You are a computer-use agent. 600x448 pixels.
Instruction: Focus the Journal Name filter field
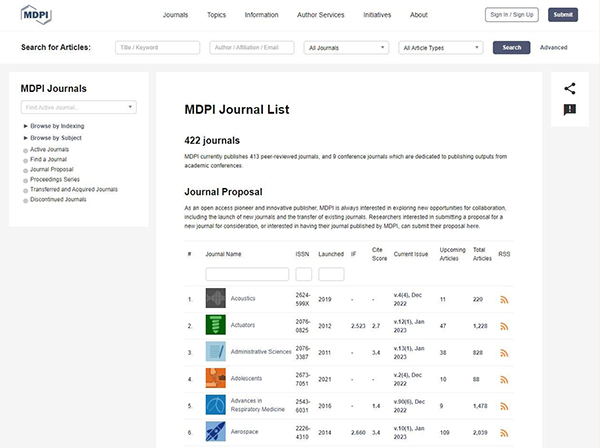click(x=247, y=274)
